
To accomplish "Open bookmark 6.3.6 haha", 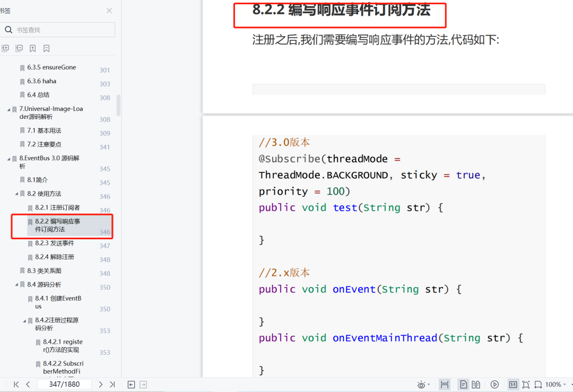I will coord(42,81).
